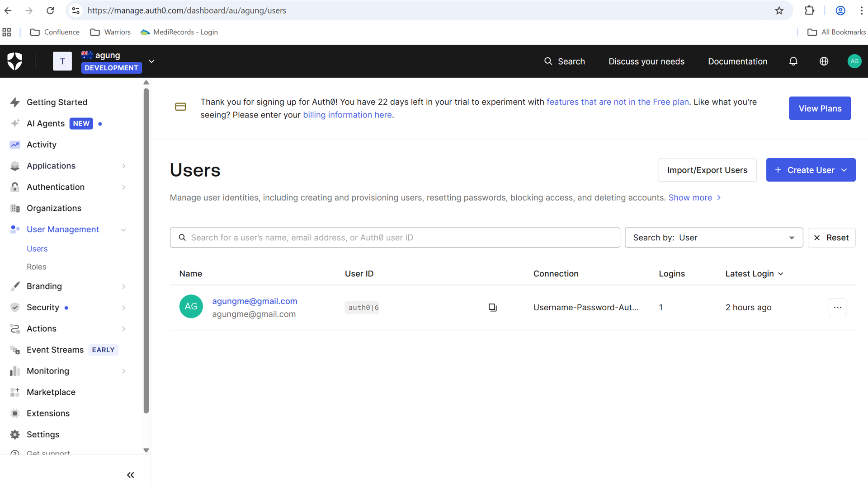Expand the Applications sidebar section

(x=68, y=166)
